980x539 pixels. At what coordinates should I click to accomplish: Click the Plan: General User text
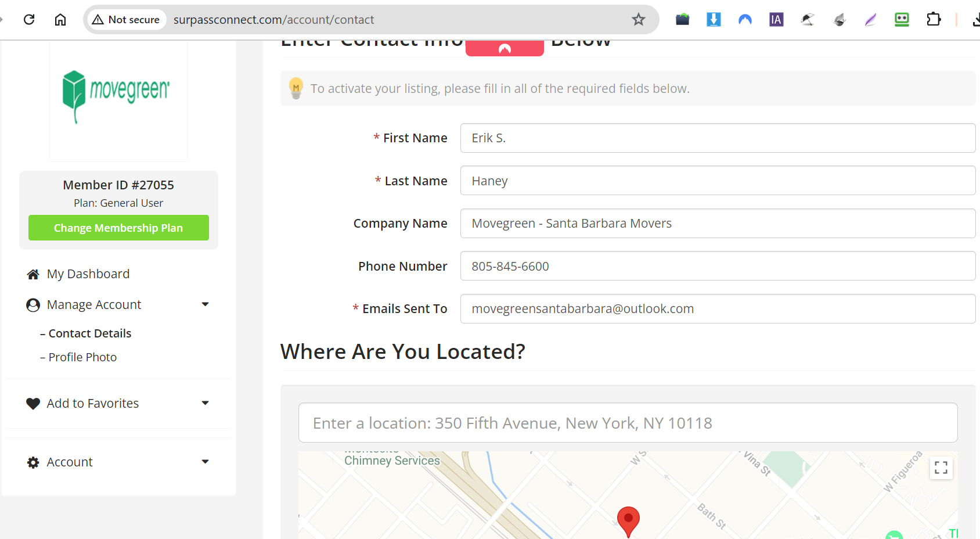[118, 203]
